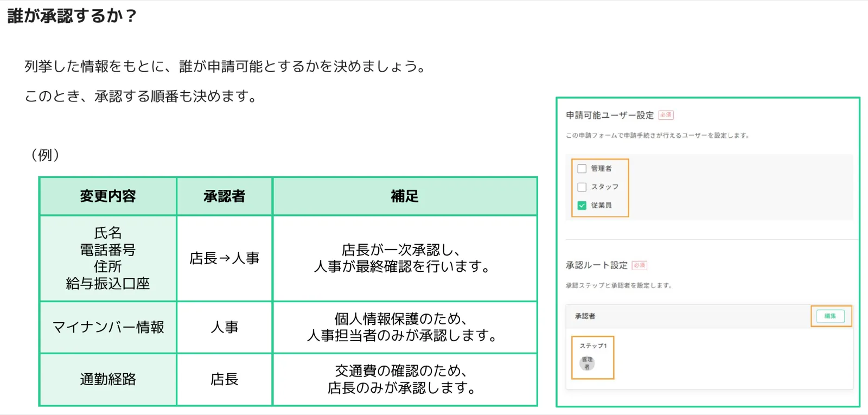Viewport: 868px width, 415px height.
Task: Click the 承認ルート設定 section heading
Action: pyautogui.click(x=597, y=265)
